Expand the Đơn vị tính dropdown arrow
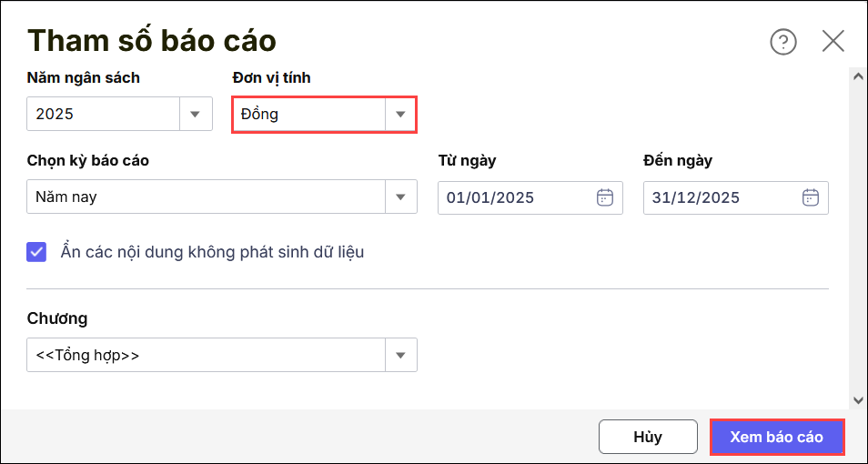This screenshot has height=464, width=868. (399, 115)
